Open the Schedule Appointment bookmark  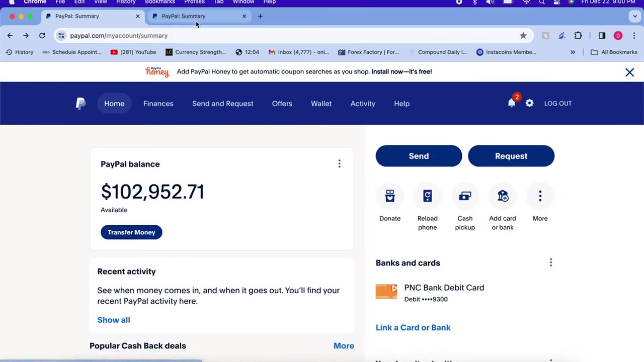point(72,52)
